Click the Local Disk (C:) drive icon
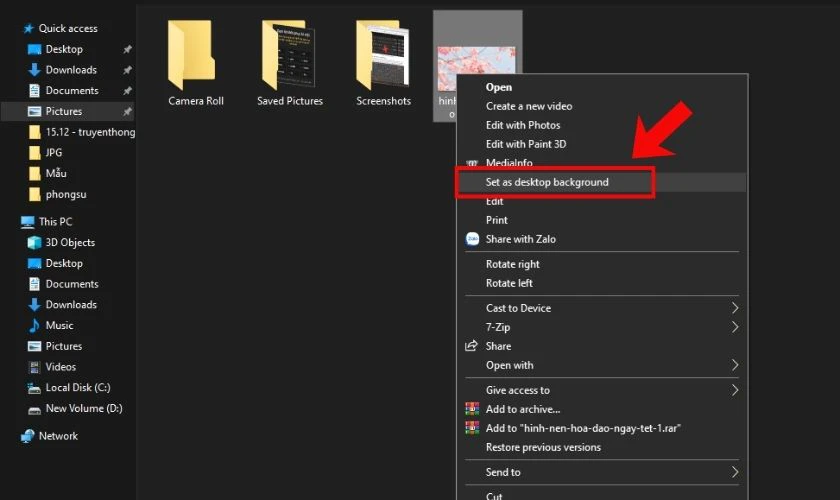This screenshot has width=840, height=500. click(35, 388)
